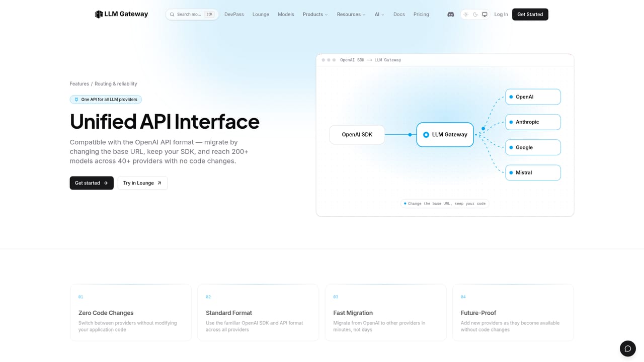Click Try in Lounge button

click(x=142, y=183)
